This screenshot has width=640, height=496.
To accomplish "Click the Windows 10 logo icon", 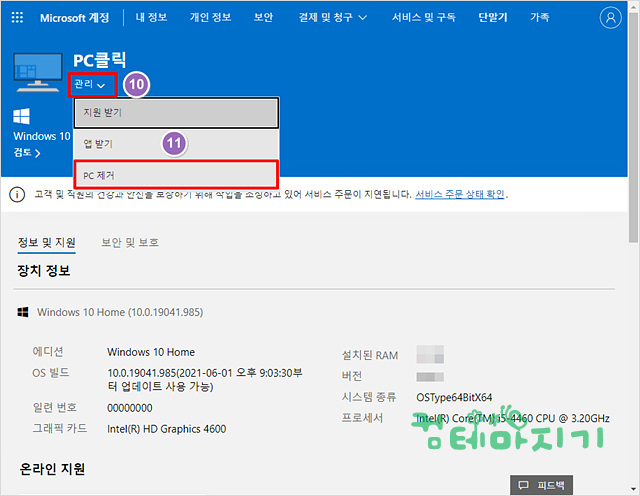I will click(x=21, y=116).
